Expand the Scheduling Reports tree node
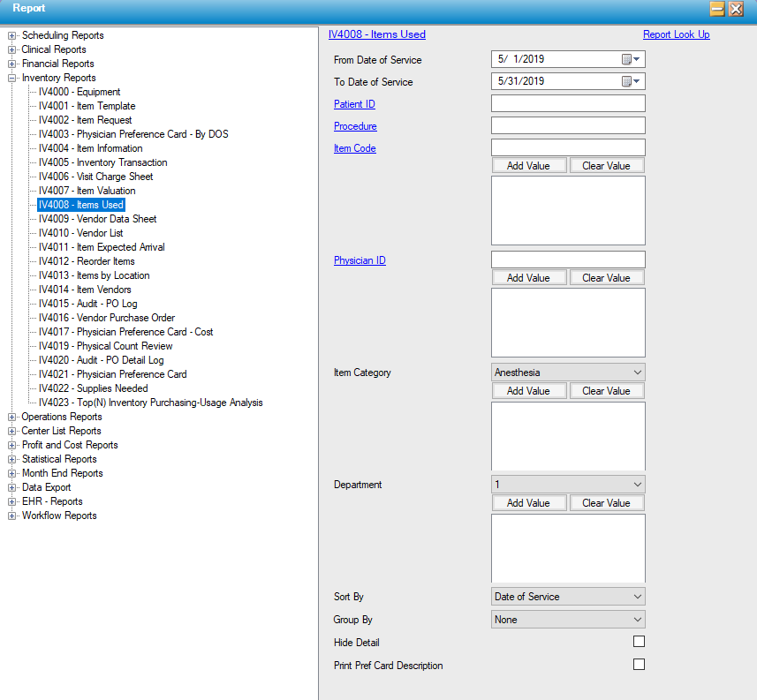This screenshot has width=757, height=700. [12, 36]
